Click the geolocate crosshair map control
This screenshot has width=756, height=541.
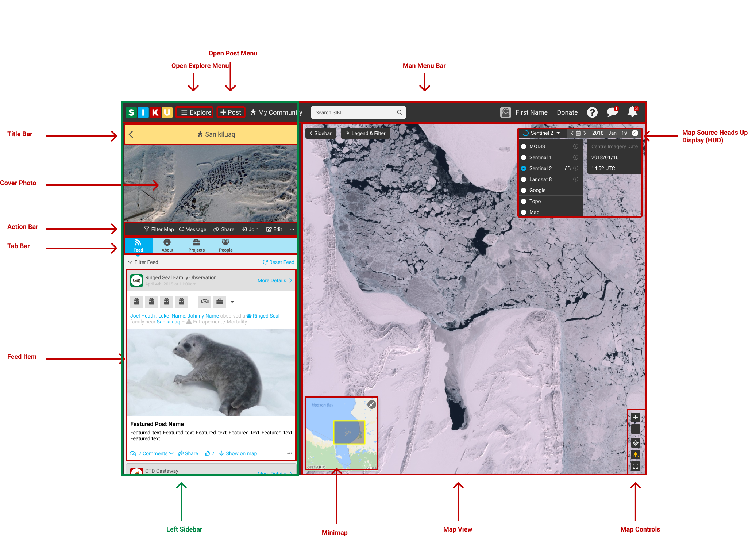635,443
